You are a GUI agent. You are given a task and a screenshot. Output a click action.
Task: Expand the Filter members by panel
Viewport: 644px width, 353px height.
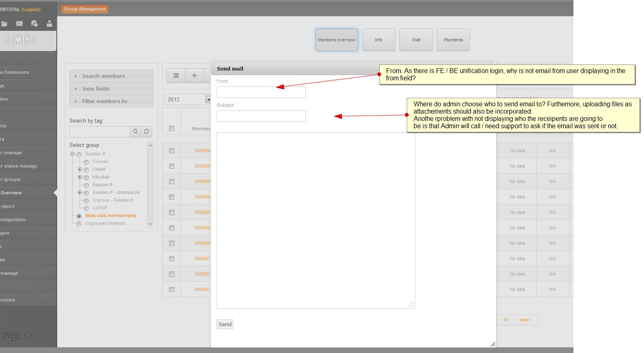112,101
